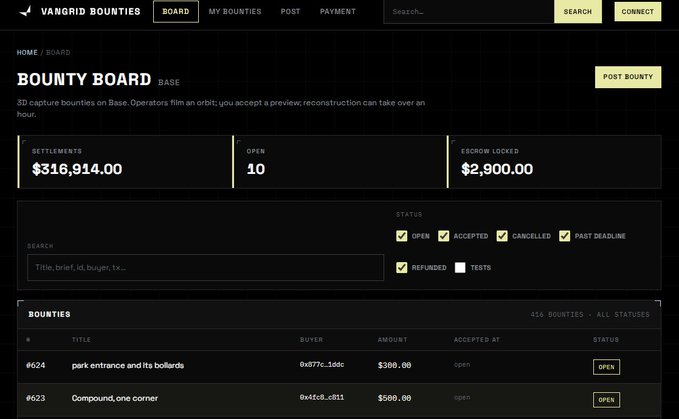The height and width of the screenshot is (419, 679).
Task: Open the Payment tab
Action: 338,12
